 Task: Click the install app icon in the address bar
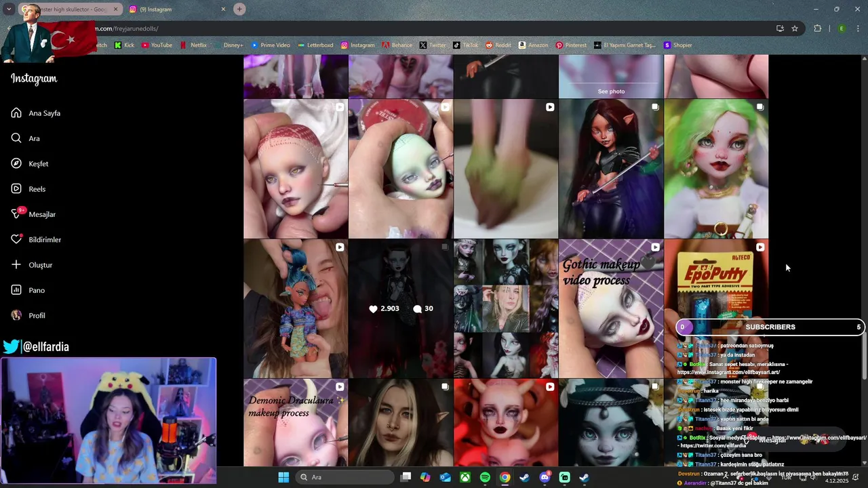[x=780, y=28]
